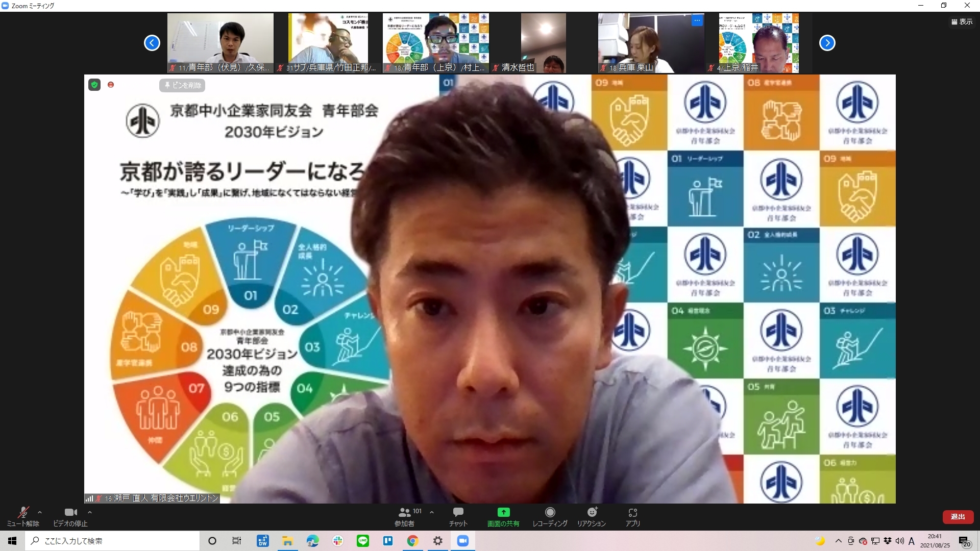The height and width of the screenshot is (551, 980).
Task: Switch to Zoom on taskbar
Action: pyautogui.click(x=463, y=541)
